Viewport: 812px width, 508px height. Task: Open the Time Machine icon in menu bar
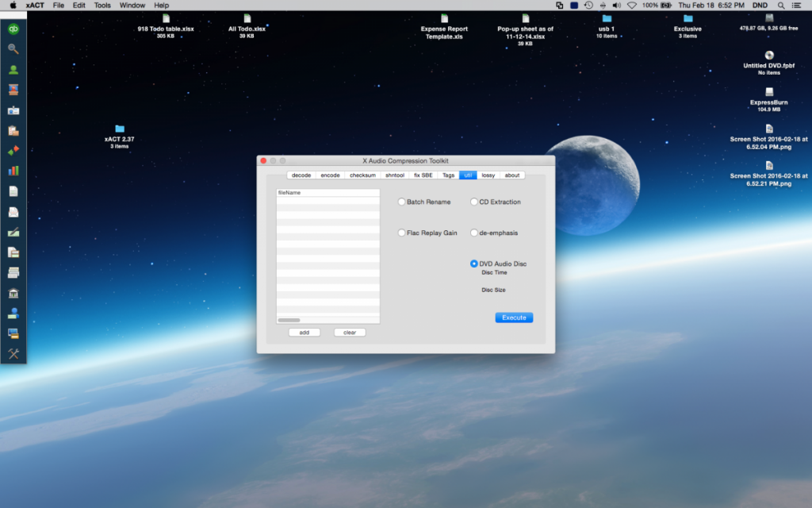tap(588, 6)
